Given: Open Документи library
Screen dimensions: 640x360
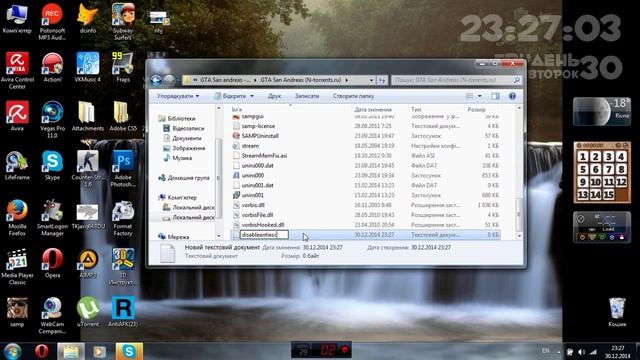Looking at the screenshot, I should coord(182,138).
